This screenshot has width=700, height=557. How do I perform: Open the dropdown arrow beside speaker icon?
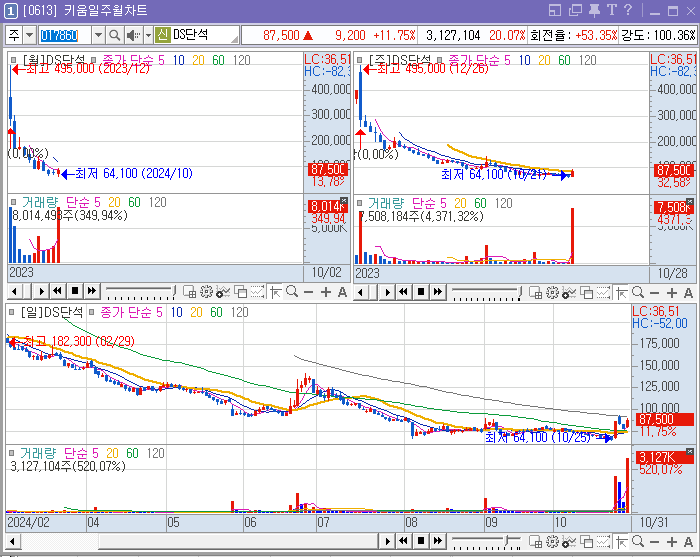(x=149, y=35)
